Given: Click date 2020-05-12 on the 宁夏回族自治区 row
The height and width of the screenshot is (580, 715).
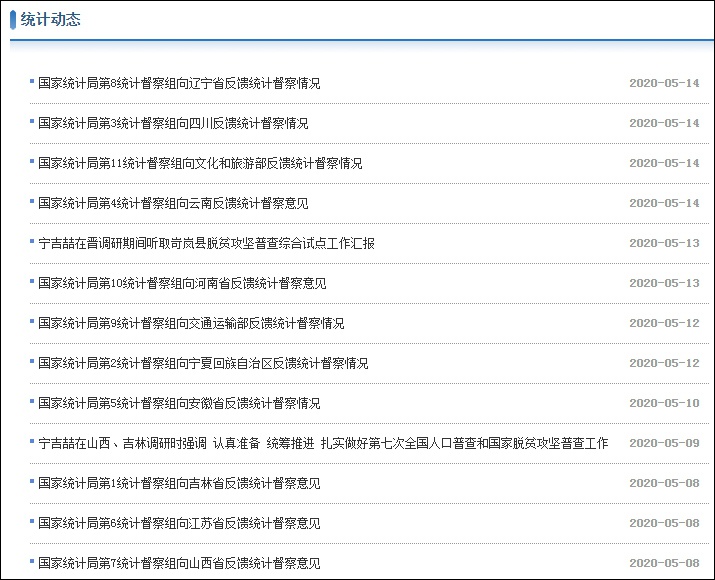Looking at the screenshot, I should pos(664,363).
